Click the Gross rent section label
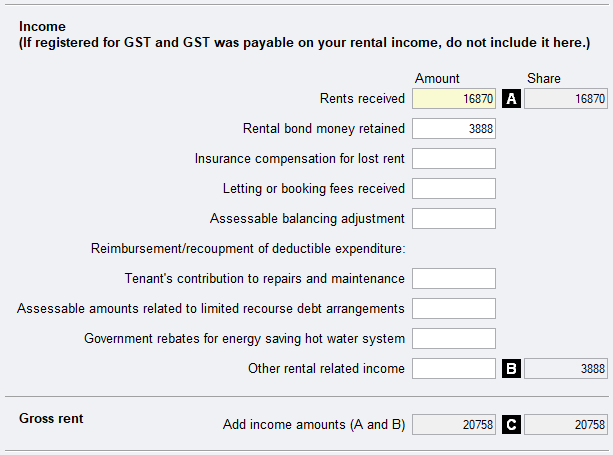The image size is (613, 455). (x=51, y=419)
